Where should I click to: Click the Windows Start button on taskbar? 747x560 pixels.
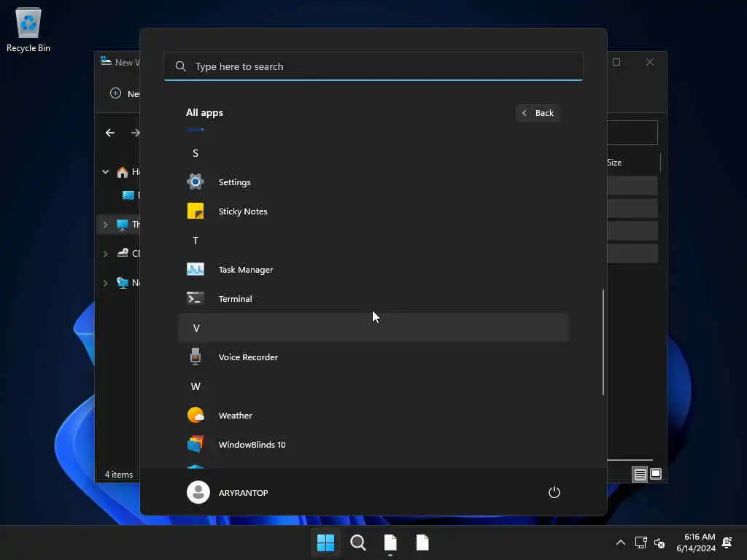pyautogui.click(x=325, y=542)
